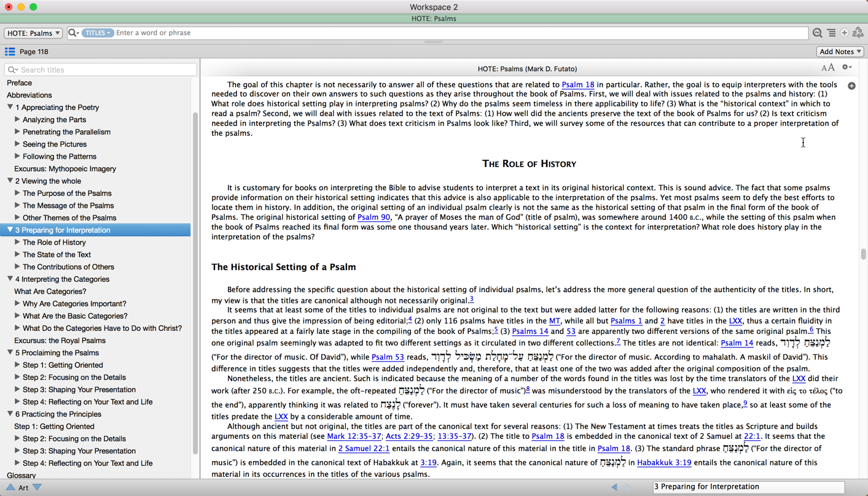Expand the Analyzing the Parts entry

point(17,120)
